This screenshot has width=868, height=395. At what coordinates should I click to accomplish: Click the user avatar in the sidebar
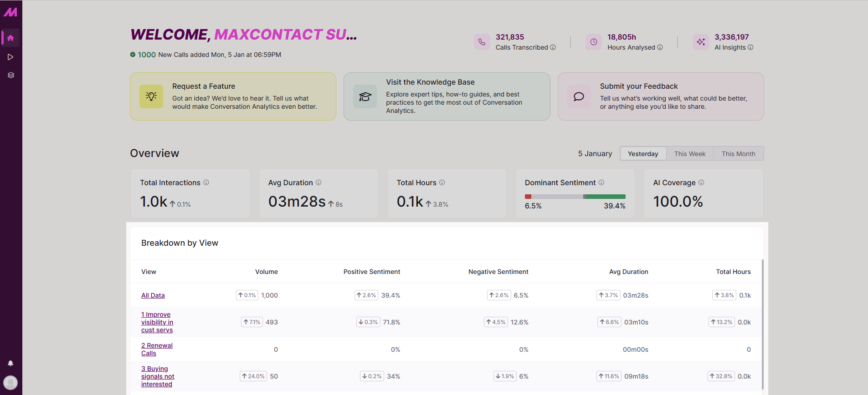click(10, 382)
